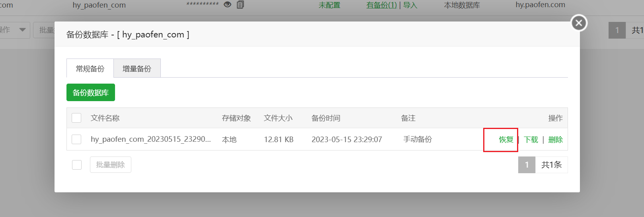Screen dimensions: 644x217
Task: Close the backup database dialog
Action: pos(579,23)
